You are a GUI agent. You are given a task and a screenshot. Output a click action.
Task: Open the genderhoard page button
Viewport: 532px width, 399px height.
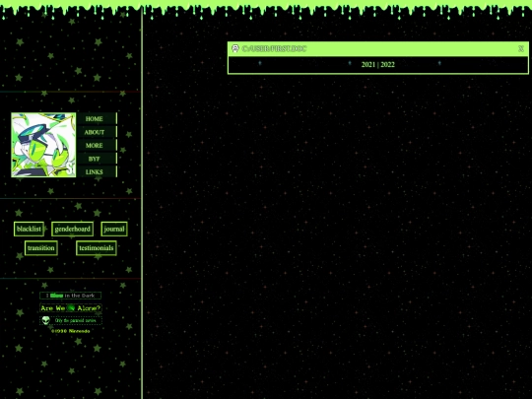[72, 229]
